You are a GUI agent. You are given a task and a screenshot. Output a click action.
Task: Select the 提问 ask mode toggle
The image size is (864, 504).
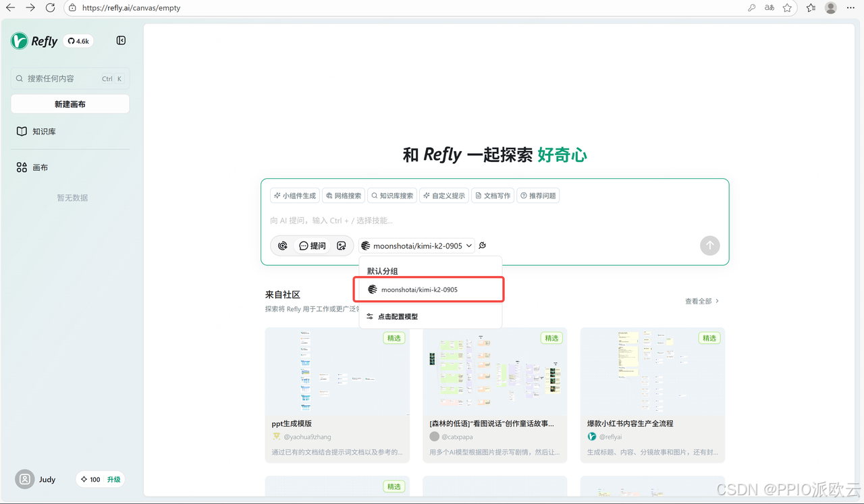click(313, 246)
